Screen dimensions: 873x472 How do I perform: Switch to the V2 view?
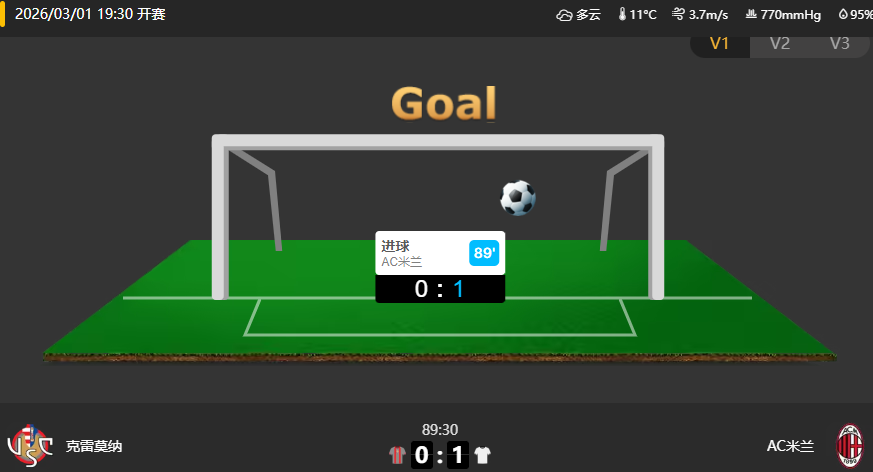coord(779,43)
